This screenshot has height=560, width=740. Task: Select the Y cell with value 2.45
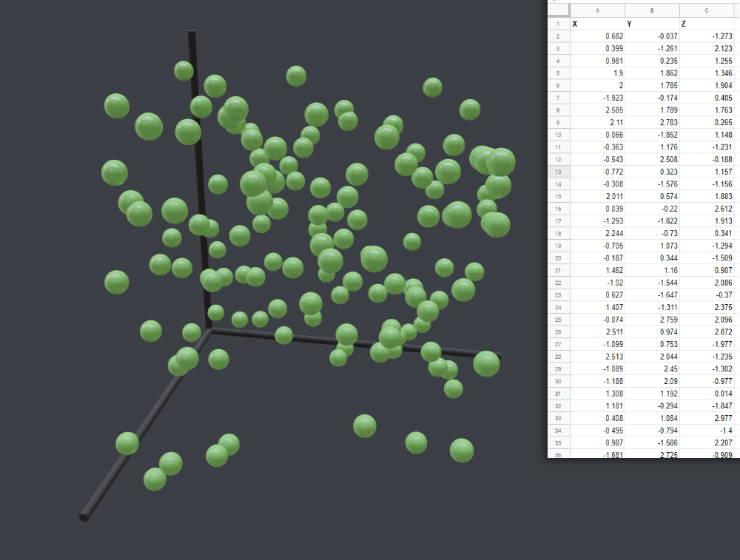click(x=652, y=369)
